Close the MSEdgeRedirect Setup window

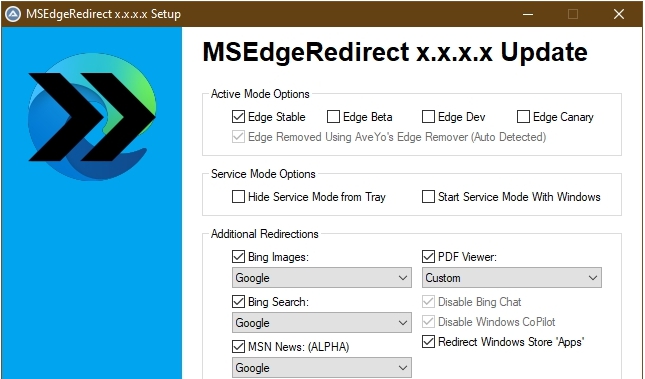(x=619, y=14)
